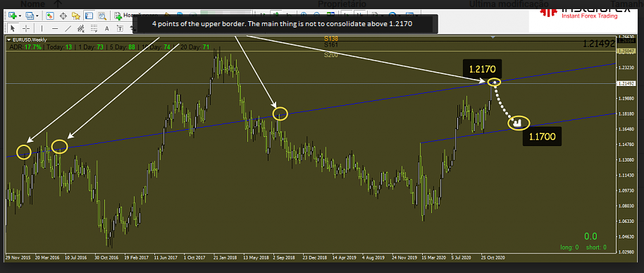Click the '29 Nov 2015' date label
This screenshot has height=273, width=644.
point(18,257)
